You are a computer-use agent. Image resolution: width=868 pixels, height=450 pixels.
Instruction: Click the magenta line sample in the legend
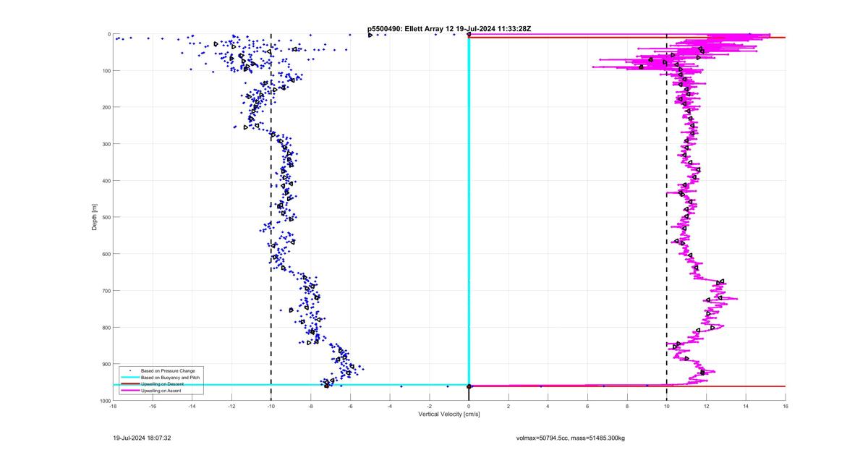click(x=130, y=390)
